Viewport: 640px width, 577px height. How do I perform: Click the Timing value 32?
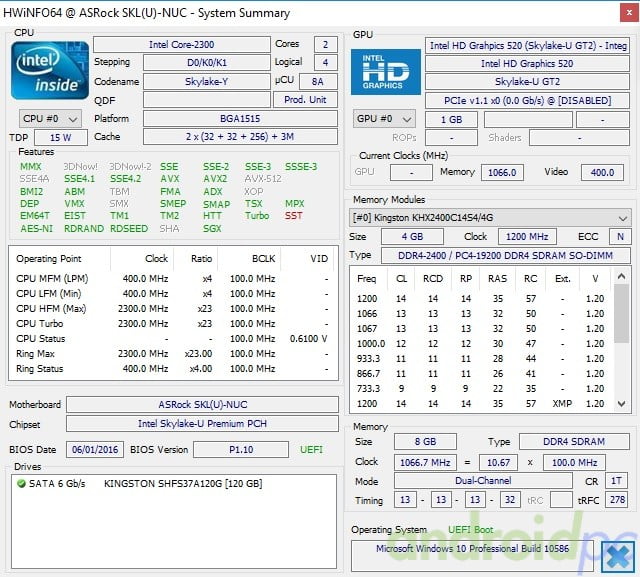510,500
